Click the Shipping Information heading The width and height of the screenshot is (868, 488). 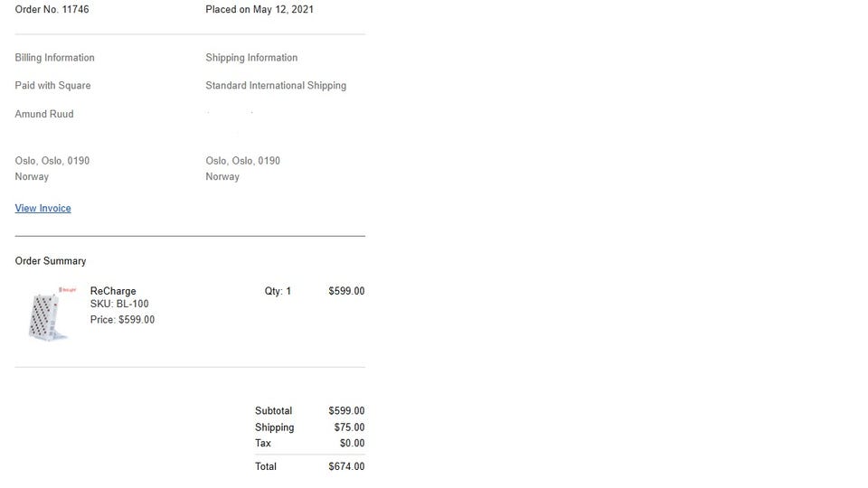(251, 58)
